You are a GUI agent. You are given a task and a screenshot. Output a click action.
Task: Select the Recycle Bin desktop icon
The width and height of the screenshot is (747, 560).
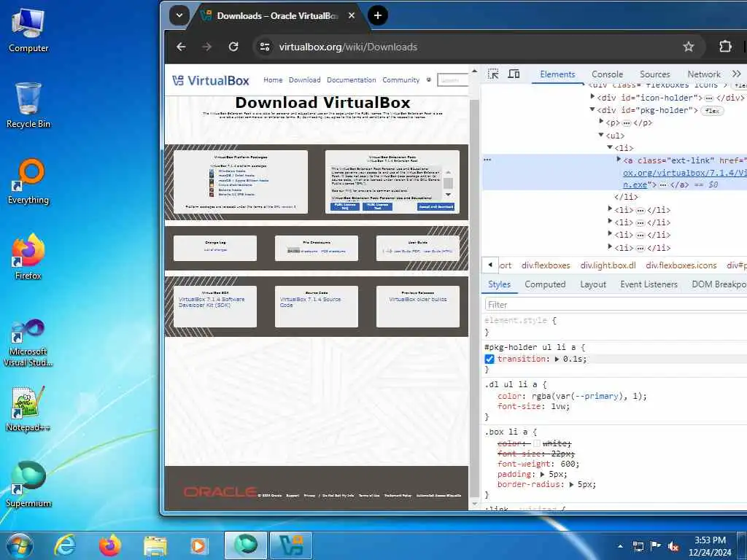(x=28, y=105)
